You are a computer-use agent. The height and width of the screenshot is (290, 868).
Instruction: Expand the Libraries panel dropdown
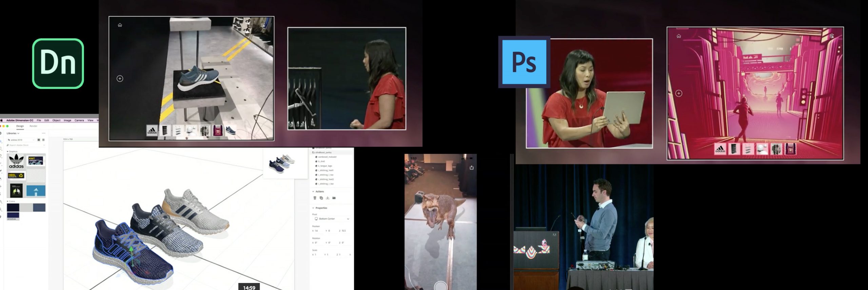13,133
